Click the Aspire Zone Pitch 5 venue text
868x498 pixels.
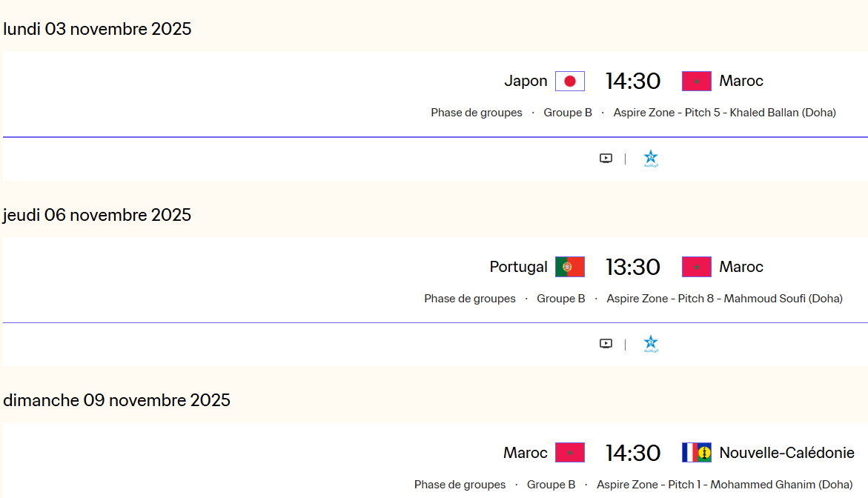[724, 113]
